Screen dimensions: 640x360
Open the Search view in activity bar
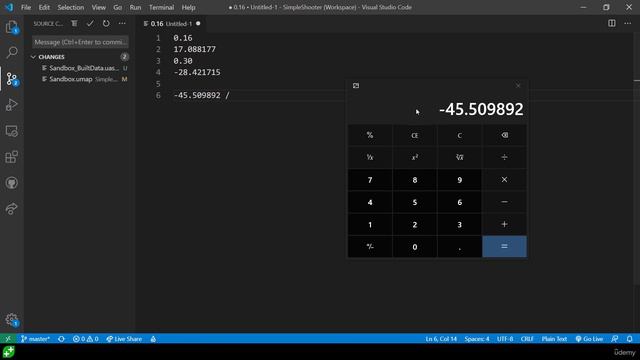click(x=12, y=52)
